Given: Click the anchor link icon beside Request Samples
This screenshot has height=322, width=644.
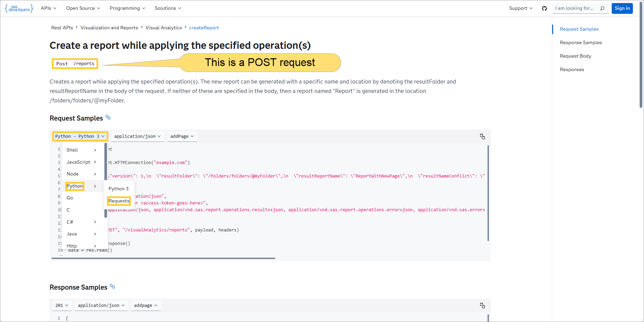Looking at the screenshot, I should click(x=108, y=118).
